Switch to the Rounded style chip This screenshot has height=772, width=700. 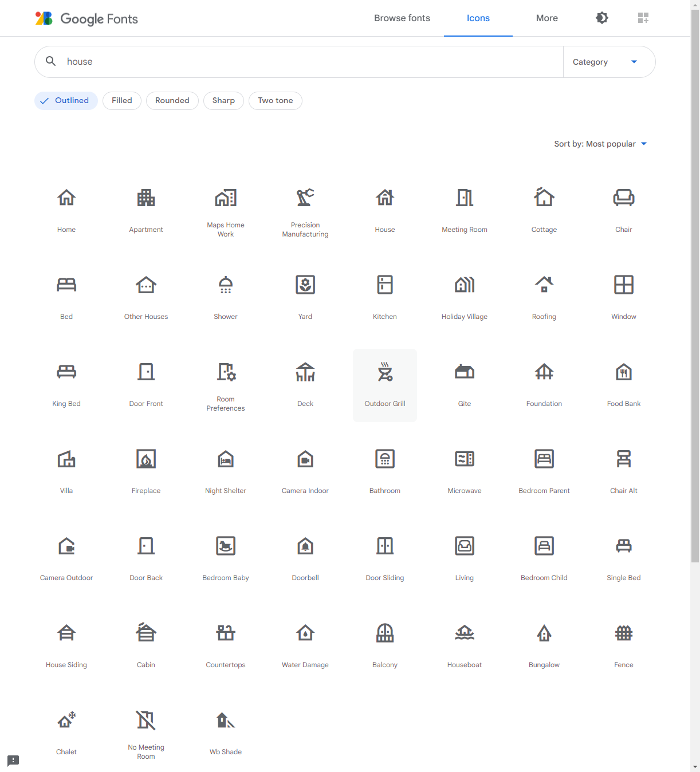coord(172,101)
